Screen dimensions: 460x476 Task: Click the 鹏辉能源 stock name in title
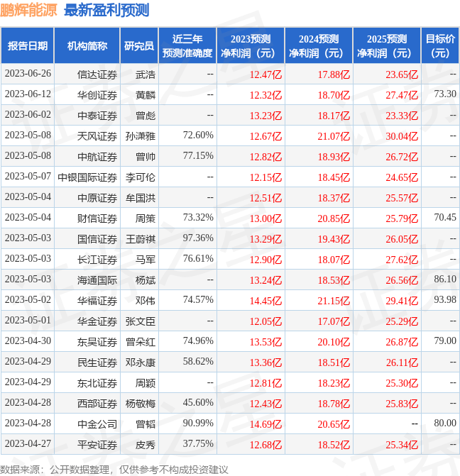click(30, 10)
